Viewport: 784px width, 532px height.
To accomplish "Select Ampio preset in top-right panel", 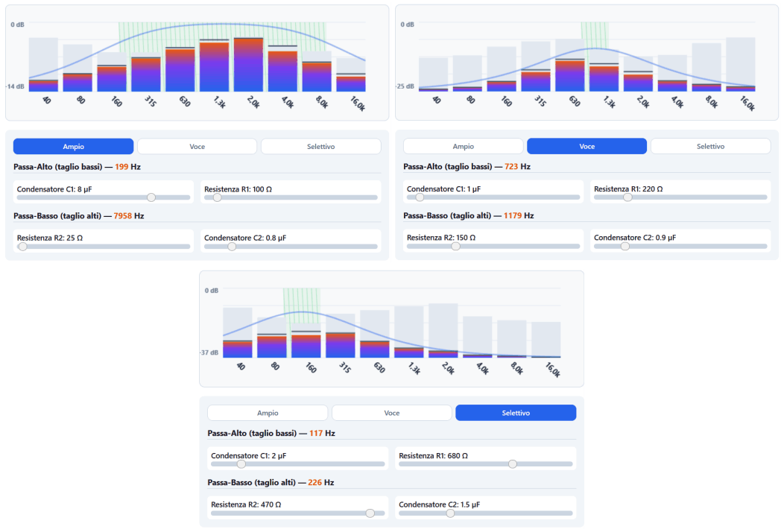I will click(x=463, y=147).
